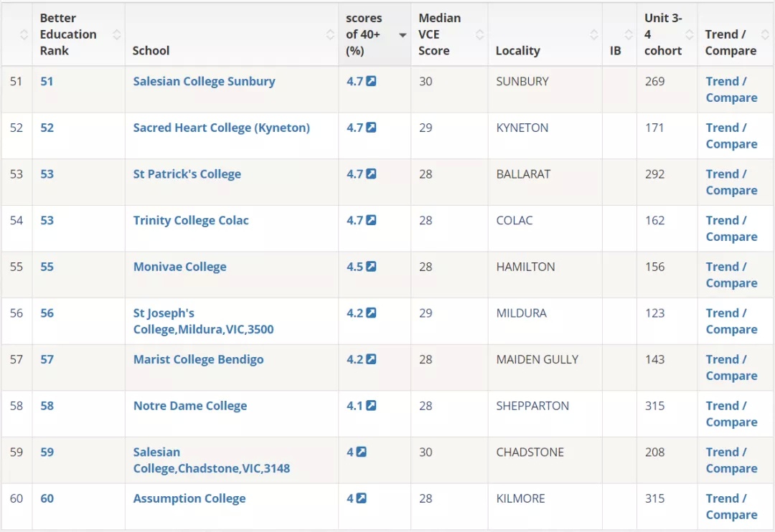775x532 pixels.
Task: Toggle the descending sort arrow on scores of 40+ (%)
Action: 403,35
